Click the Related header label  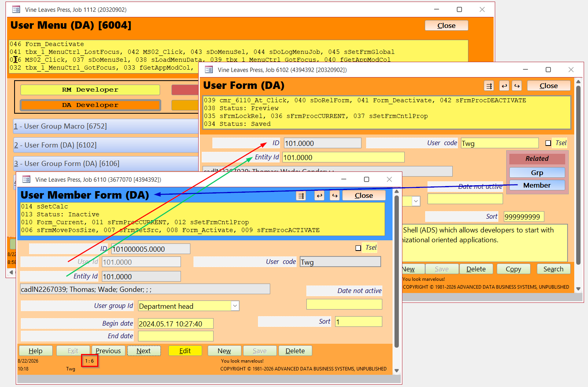[537, 158]
